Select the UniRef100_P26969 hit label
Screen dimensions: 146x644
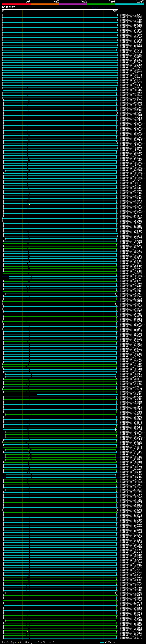pyautogui.click(x=131, y=15)
